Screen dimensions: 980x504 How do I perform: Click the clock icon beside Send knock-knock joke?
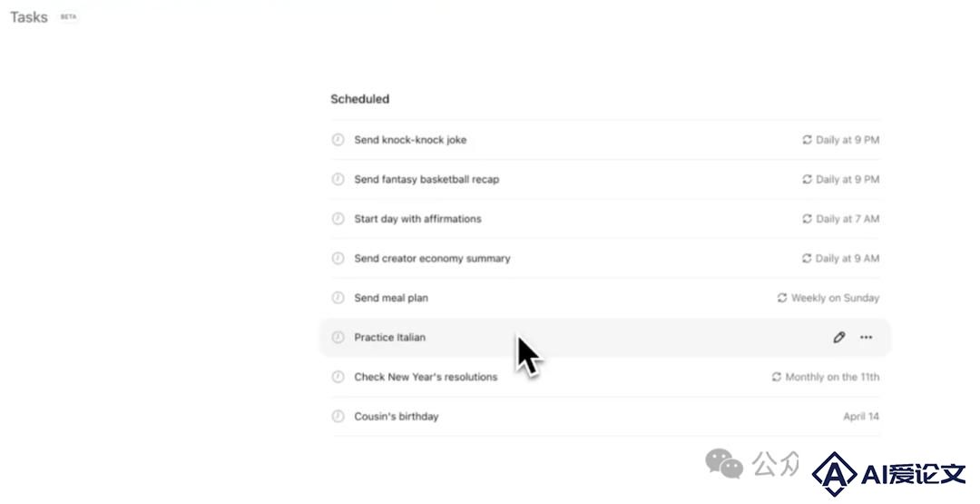(x=338, y=140)
